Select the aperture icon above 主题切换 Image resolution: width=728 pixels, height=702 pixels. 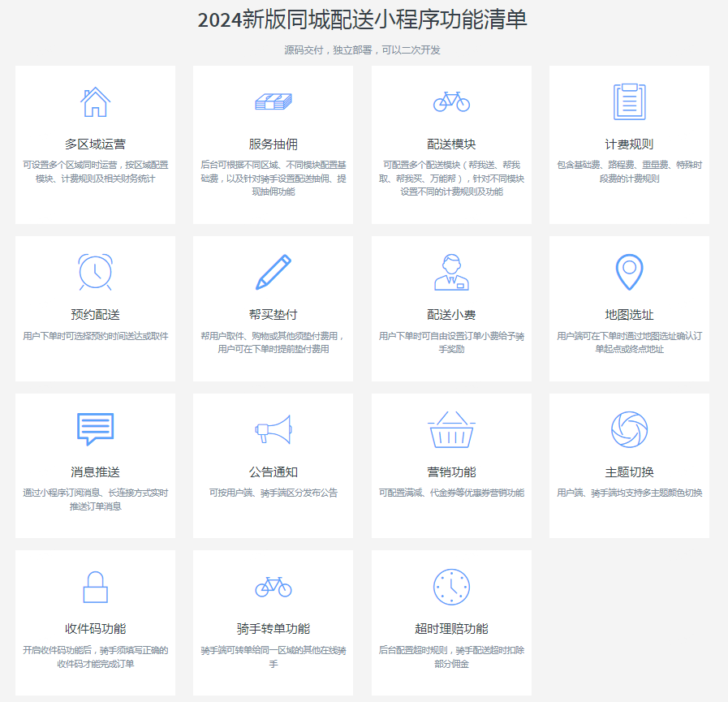pos(629,429)
